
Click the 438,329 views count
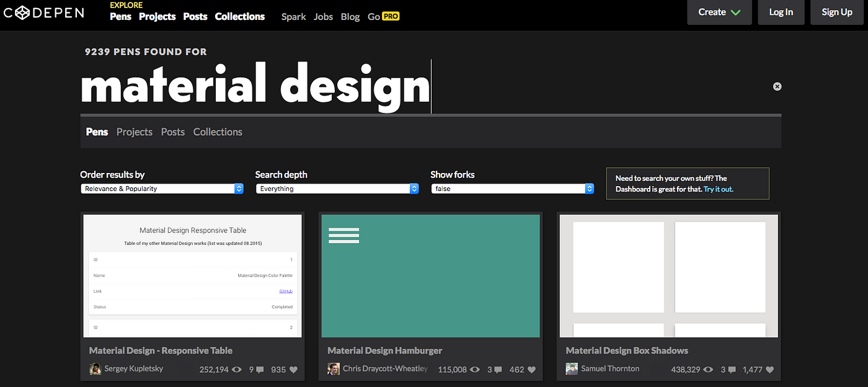click(x=686, y=370)
